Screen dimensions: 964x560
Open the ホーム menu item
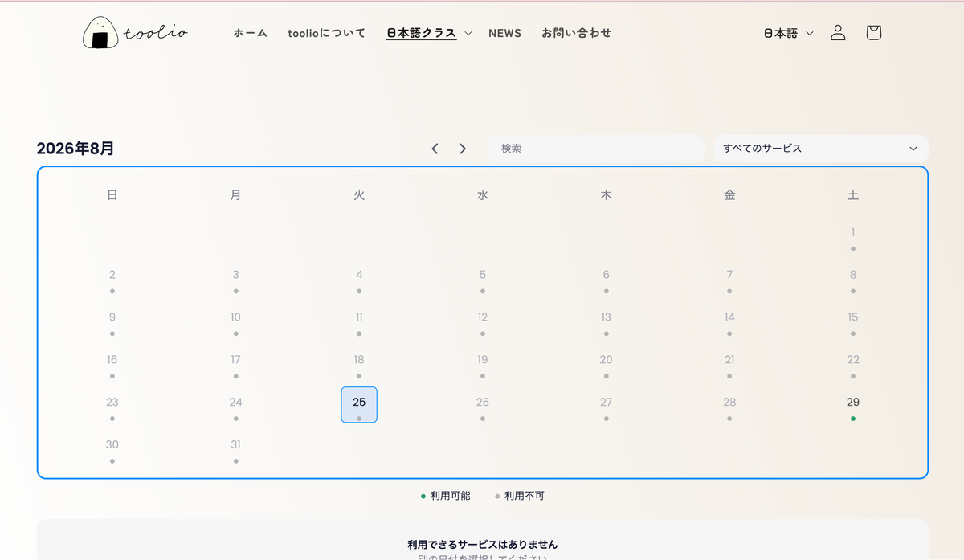click(x=250, y=33)
